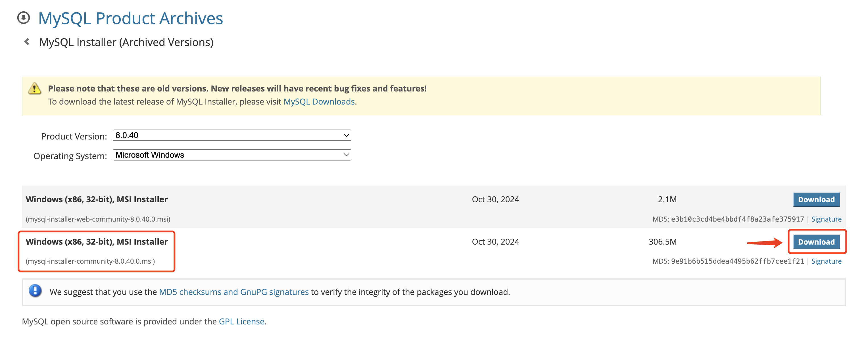Click the back chevron beside MySQL Installer
Viewport: 868px width, 350px height.
[x=27, y=42]
